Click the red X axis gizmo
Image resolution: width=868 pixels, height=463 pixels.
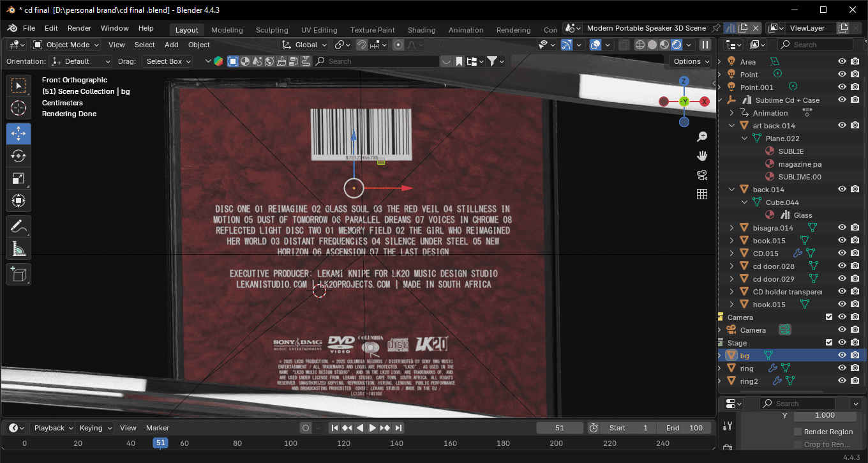705,102
